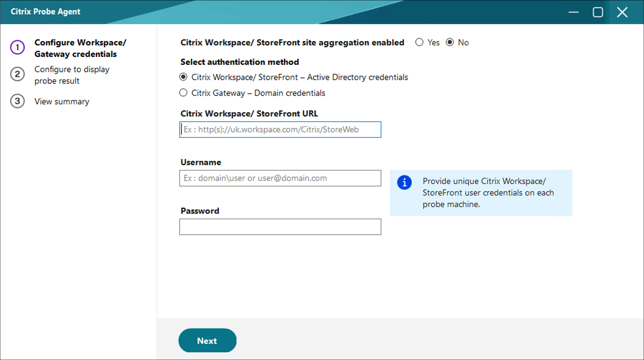This screenshot has height=360, width=644.
Task: Click the StoreFront URL input field
Action: pos(280,130)
